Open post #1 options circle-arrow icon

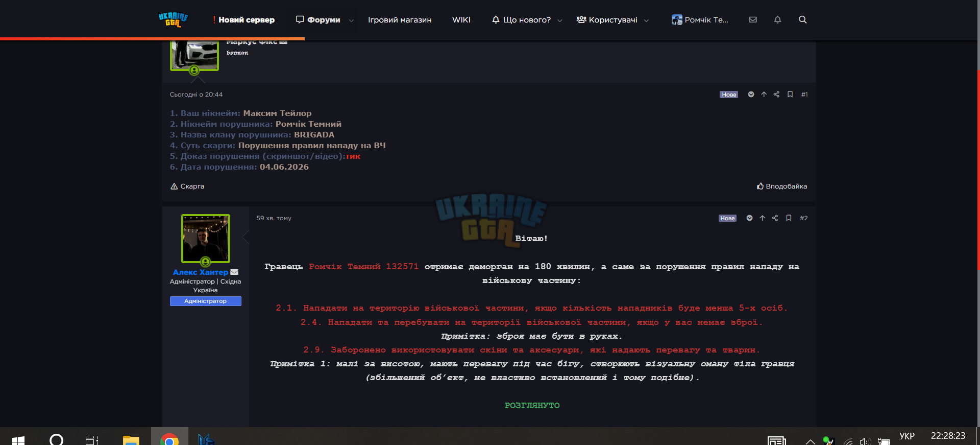click(751, 95)
